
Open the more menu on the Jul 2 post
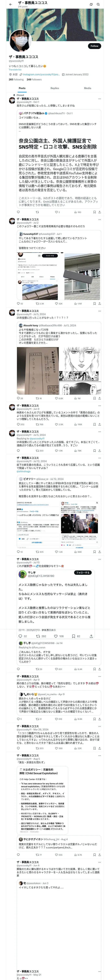(100, 220)
